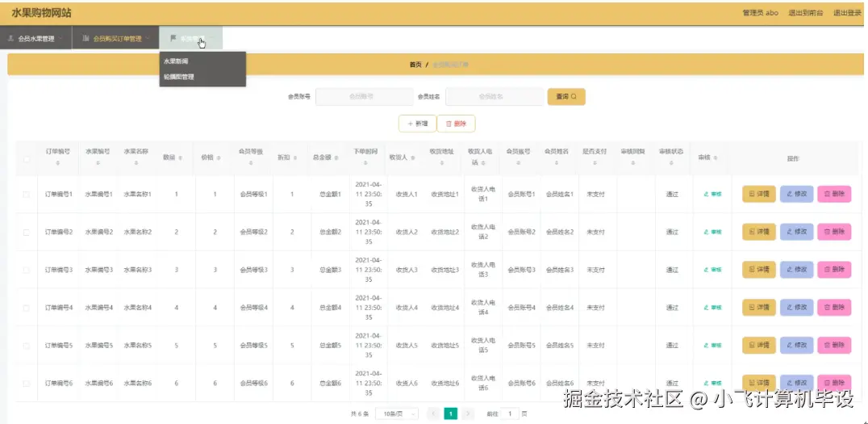The image size is (868, 424).
Task: Sort table by 下单时间 column
Action: [x=366, y=163]
